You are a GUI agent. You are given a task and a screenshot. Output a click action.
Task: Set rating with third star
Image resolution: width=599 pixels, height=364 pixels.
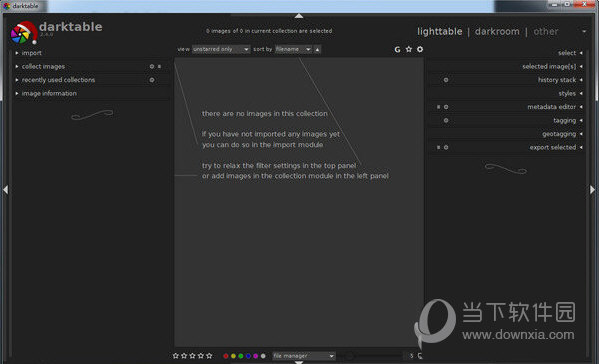point(193,356)
